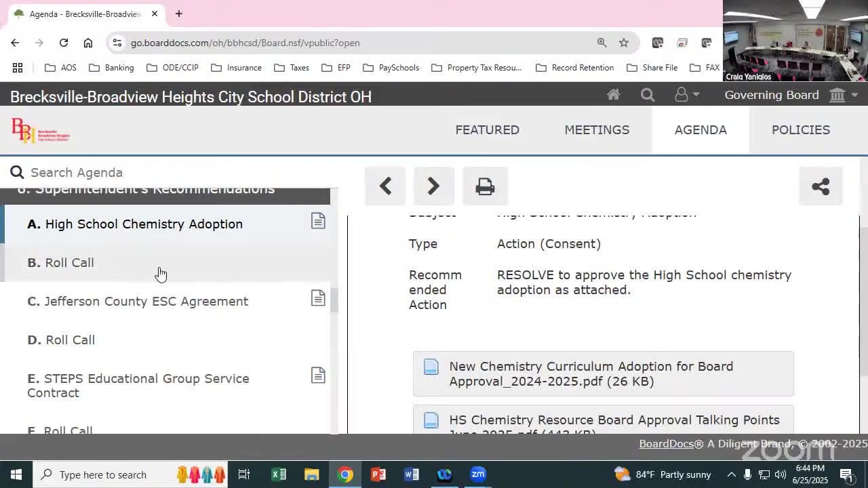
Task: Switch to the POLICIES tab
Action: [x=800, y=129]
